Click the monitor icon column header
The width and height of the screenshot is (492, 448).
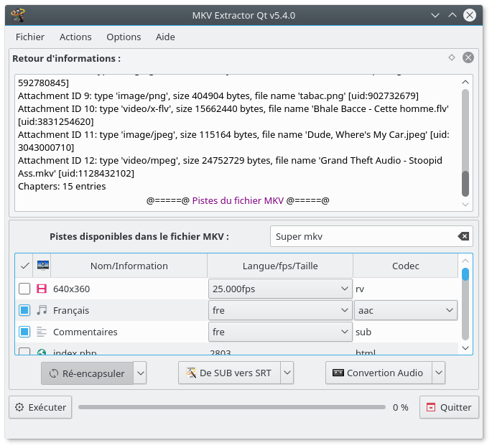coord(42,266)
